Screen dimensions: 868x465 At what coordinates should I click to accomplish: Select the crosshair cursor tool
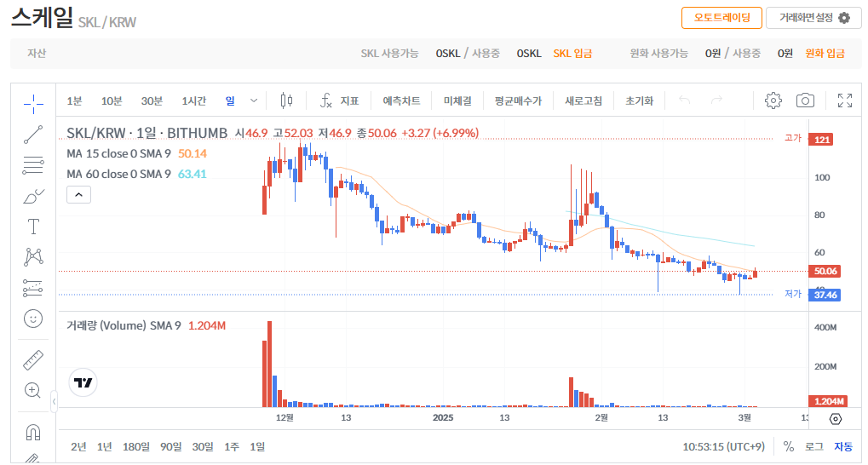point(33,104)
